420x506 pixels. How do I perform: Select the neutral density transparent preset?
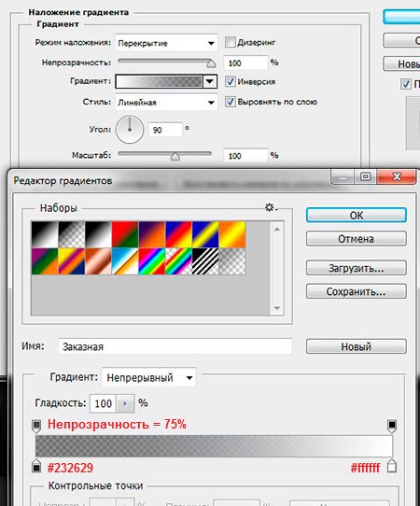point(232,261)
